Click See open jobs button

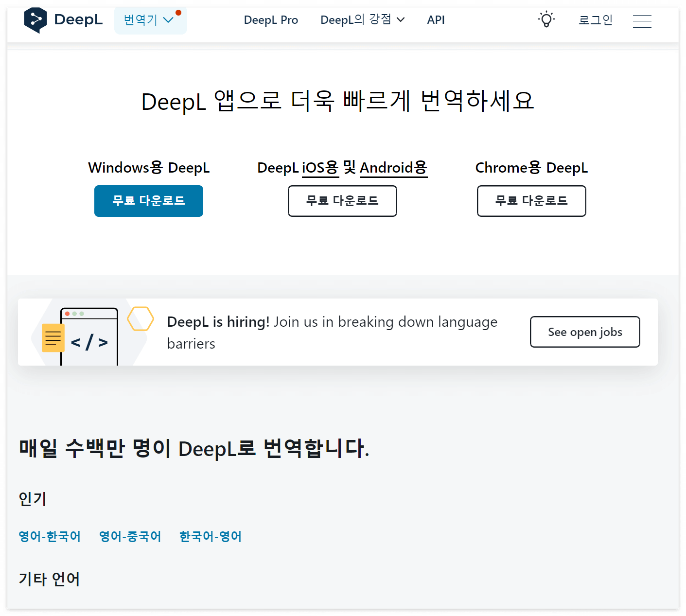coord(585,332)
